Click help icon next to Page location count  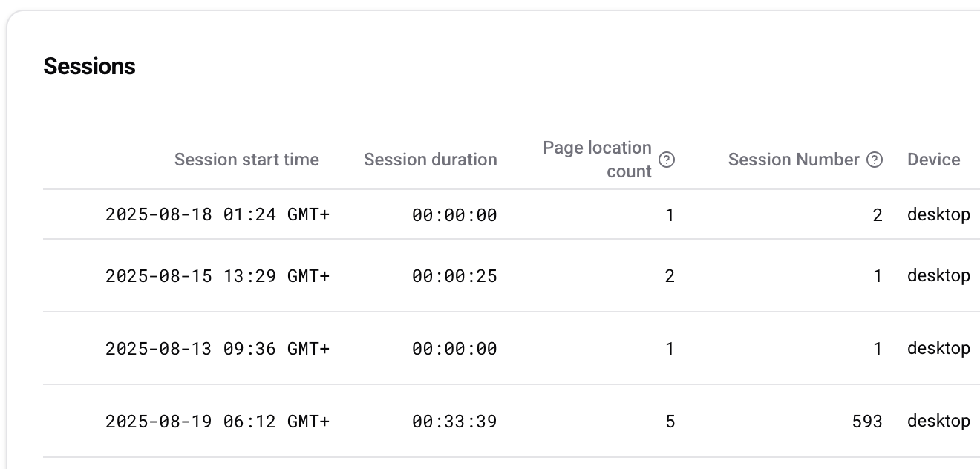click(667, 160)
